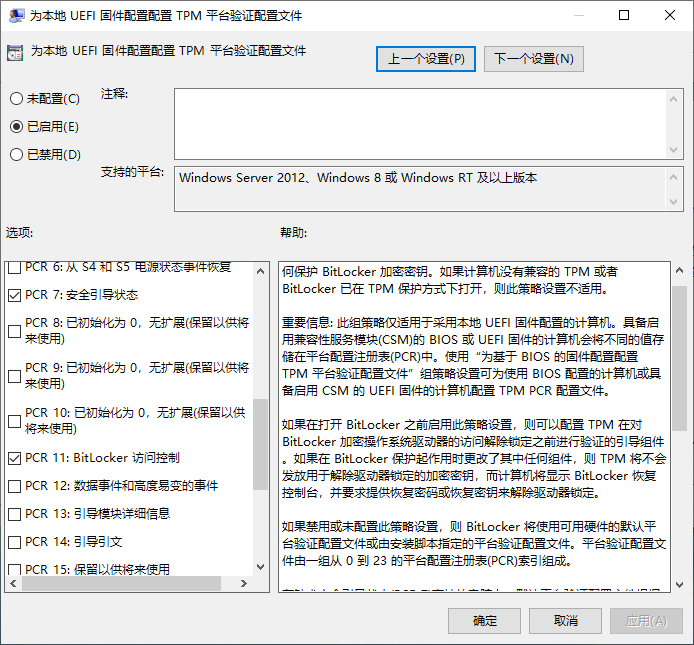Image resolution: width=694 pixels, height=645 pixels.
Task: Check PCR 13 引导模块详细信息 checkbox
Action: [15, 514]
